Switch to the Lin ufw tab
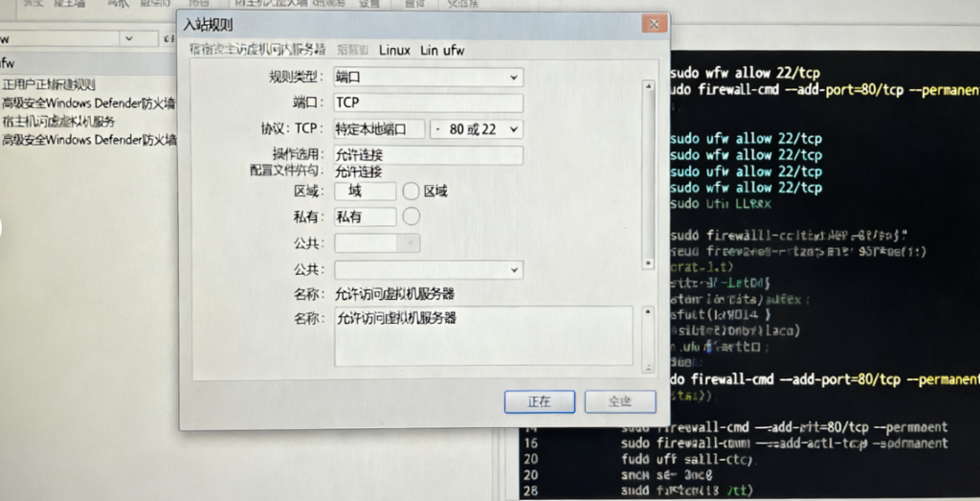Viewport: 980px width, 501px height. point(442,50)
